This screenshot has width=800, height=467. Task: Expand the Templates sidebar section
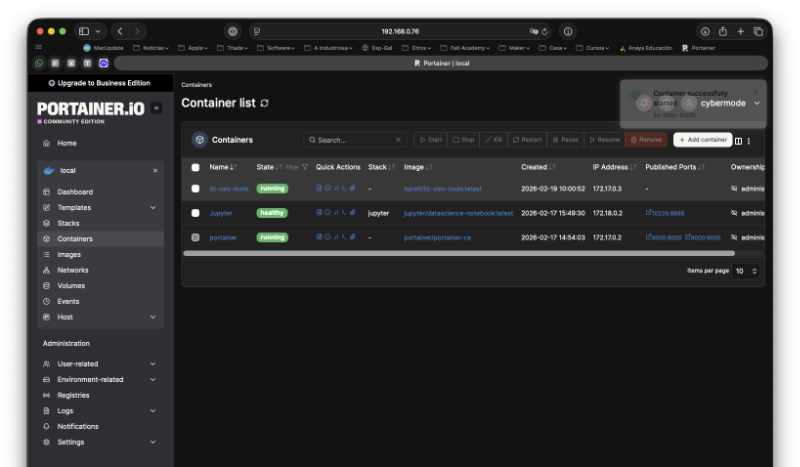click(153, 207)
